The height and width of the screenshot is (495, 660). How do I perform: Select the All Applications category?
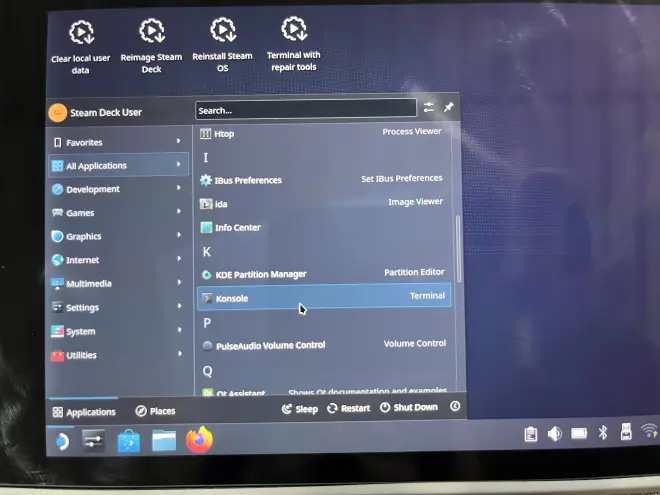(x=119, y=165)
